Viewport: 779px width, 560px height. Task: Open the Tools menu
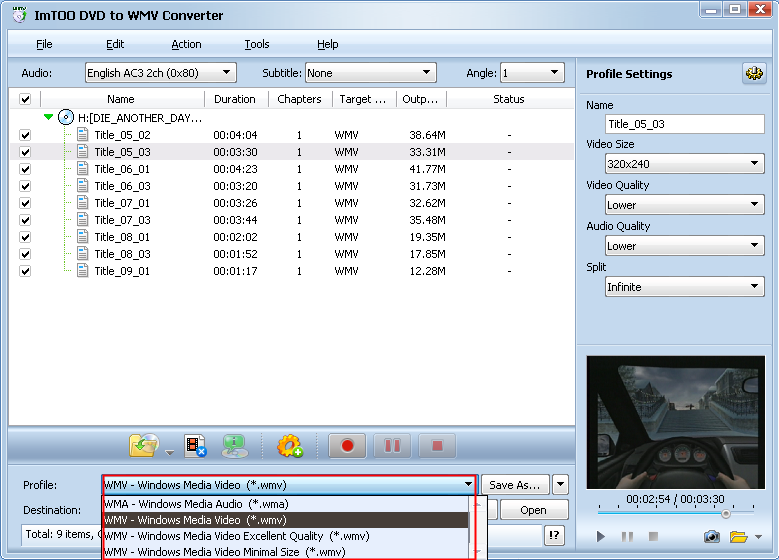point(257,44)
